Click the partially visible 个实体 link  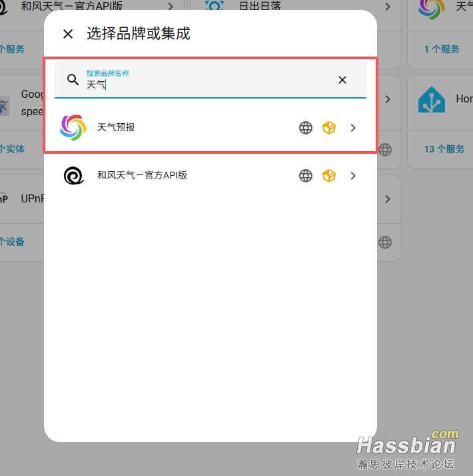(12, 149)
